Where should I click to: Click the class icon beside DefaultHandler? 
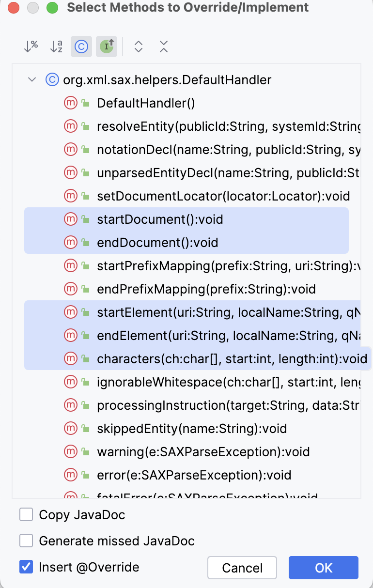[52, 79]
